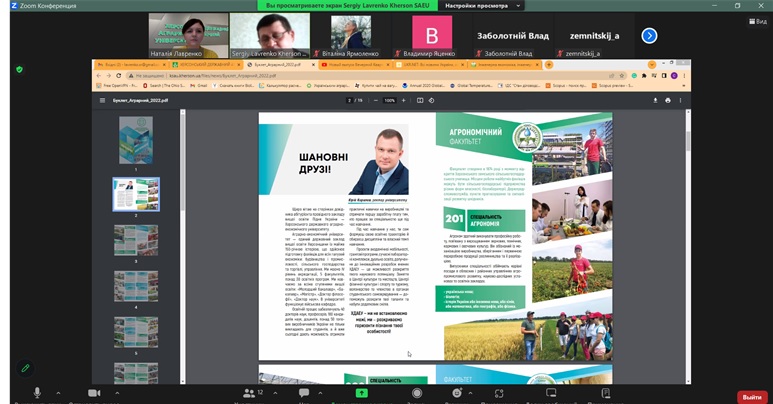Image resolution: width=773 pixels, height=404 pixels.
Task: Open the Global Temperature bookmark
Action: (471, 86)
